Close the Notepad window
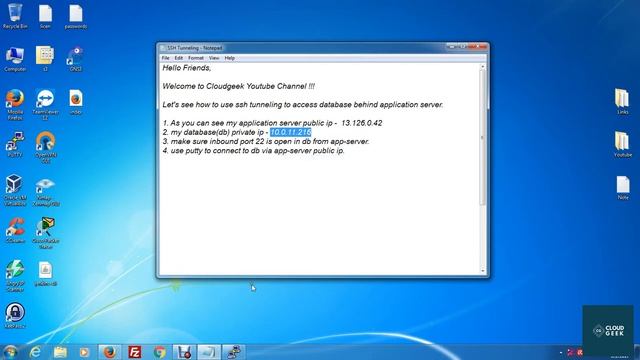Image resolution: width=640 pixels, height=360 pixels. (x=478, y=47)
